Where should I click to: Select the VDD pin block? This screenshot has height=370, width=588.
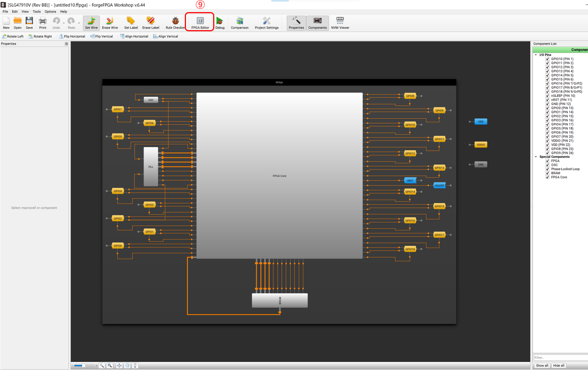point(481,121)
